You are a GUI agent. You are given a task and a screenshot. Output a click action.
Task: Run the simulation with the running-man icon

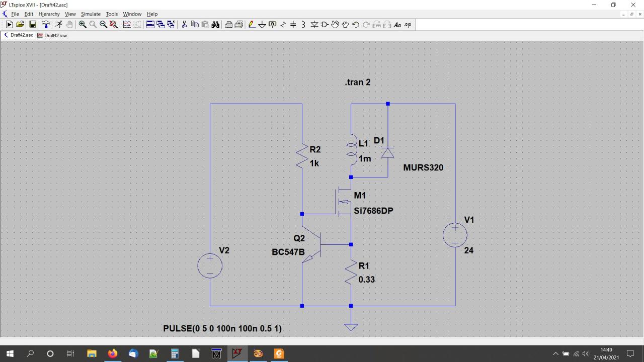point(59,25)
